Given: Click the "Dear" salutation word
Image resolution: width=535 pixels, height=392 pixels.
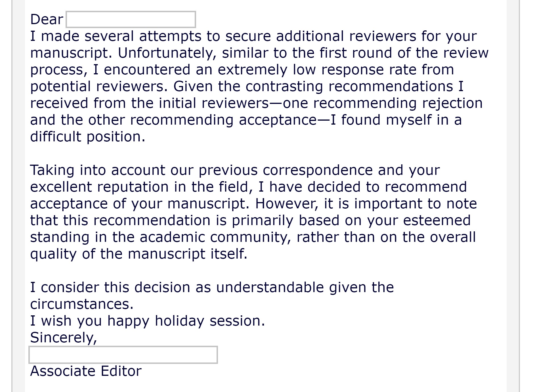Looking at the screenshot, I should click(x=47, y=20).
